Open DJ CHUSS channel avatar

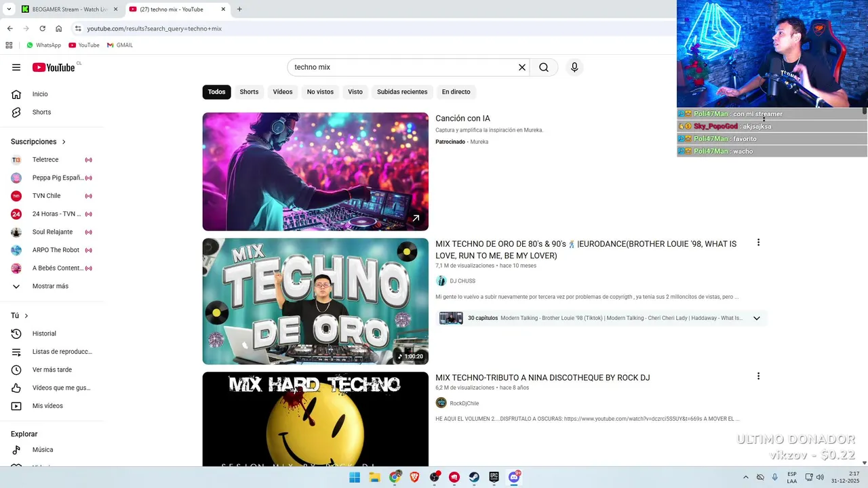(441, 281)
